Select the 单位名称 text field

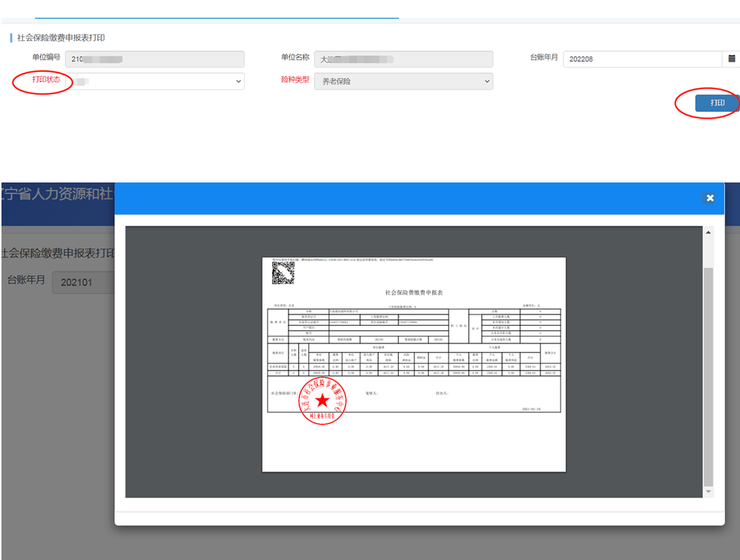point(403,59)
